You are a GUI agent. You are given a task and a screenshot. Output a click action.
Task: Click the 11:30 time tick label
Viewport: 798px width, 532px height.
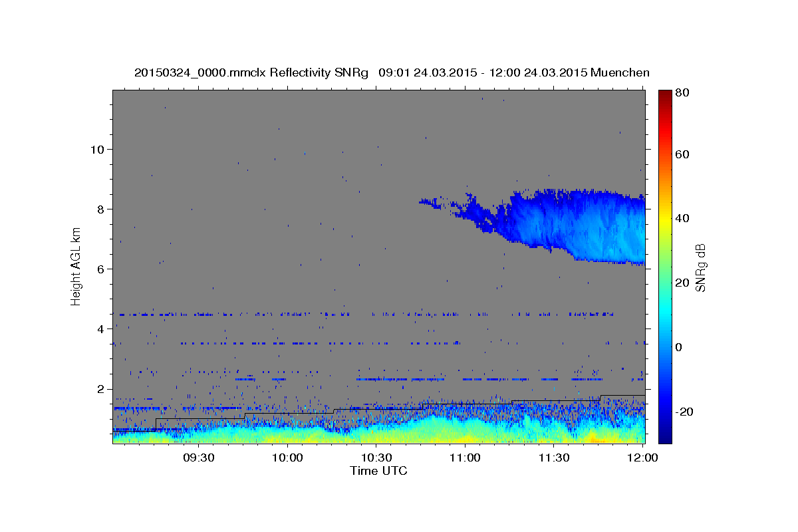point(554,458)
